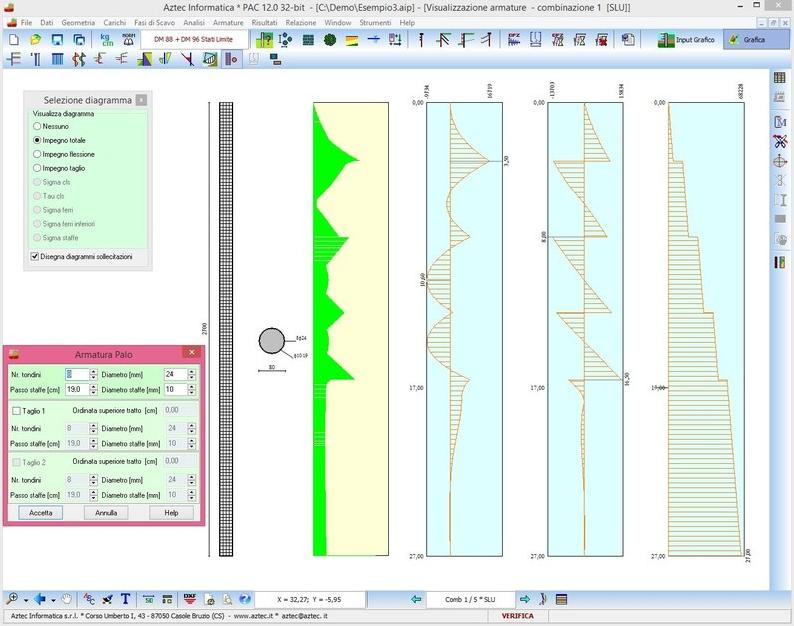Click the text T tool icon

[126, 599]
